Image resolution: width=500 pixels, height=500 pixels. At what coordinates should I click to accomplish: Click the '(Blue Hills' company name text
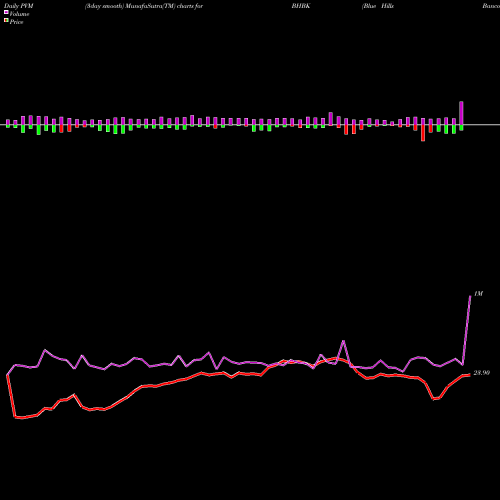[378, 6]
